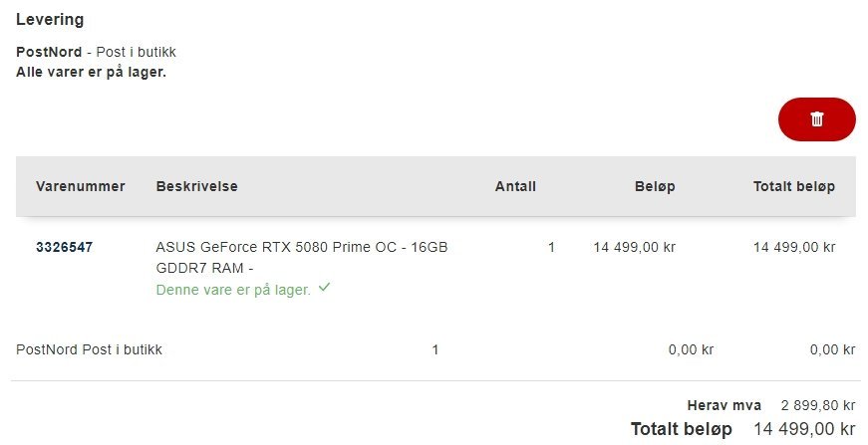Open product number 3326547 link

65,247
